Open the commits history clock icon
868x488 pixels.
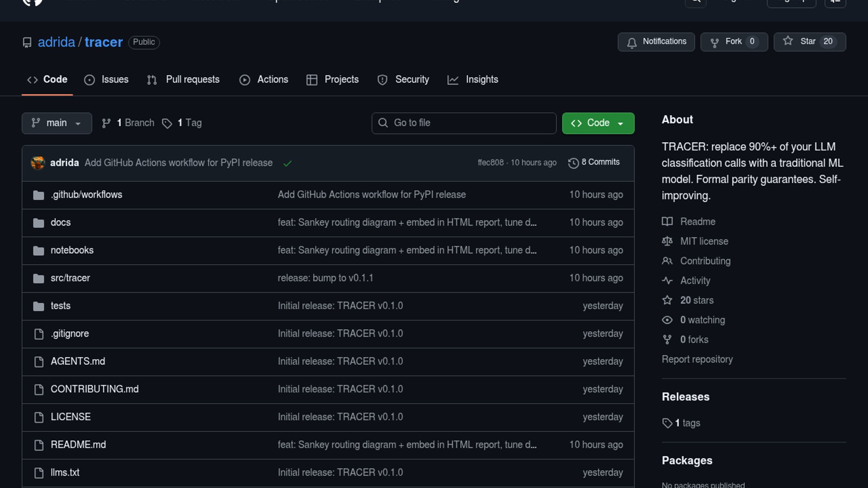tap(573, 163)
